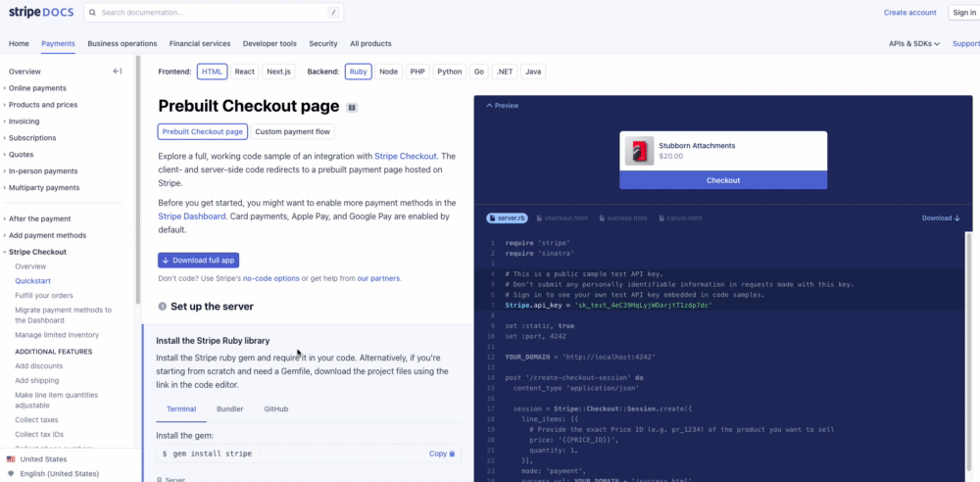
Task: Expand Products and prices section
Action: point(42,105)
